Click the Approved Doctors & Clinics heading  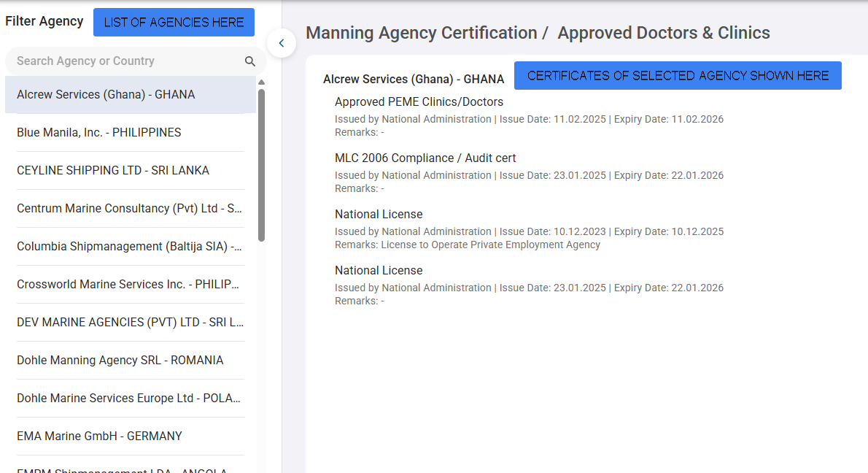tap(664, 33)
